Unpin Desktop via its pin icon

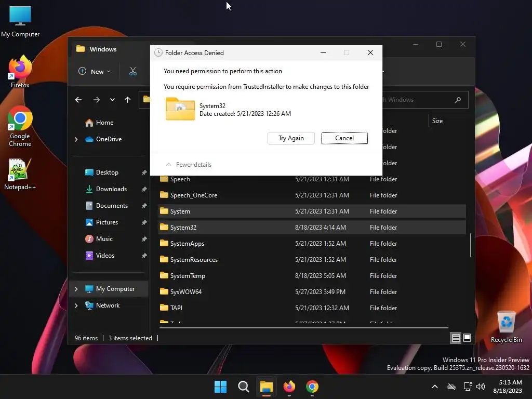point(144,172)
